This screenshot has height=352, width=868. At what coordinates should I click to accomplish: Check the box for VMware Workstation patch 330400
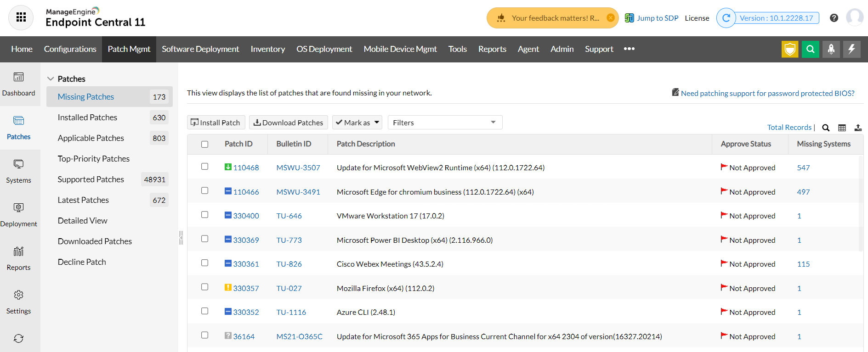tap(205, 215)
